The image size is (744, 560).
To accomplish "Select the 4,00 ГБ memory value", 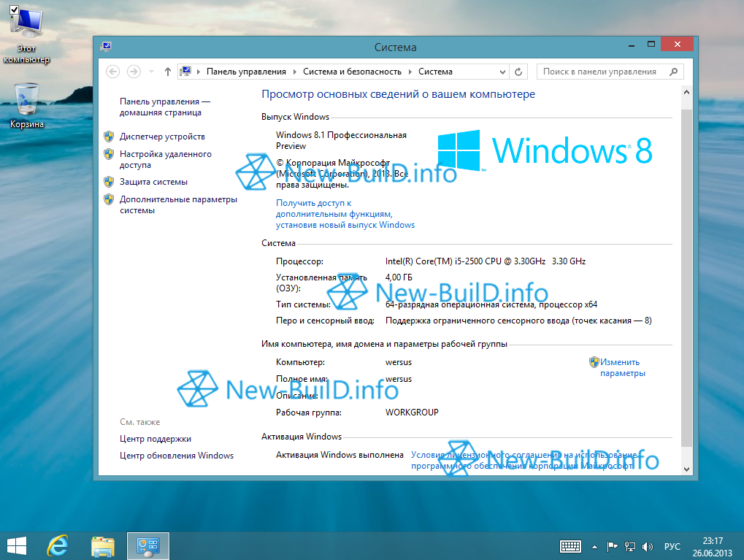I will tap(399, 277).
